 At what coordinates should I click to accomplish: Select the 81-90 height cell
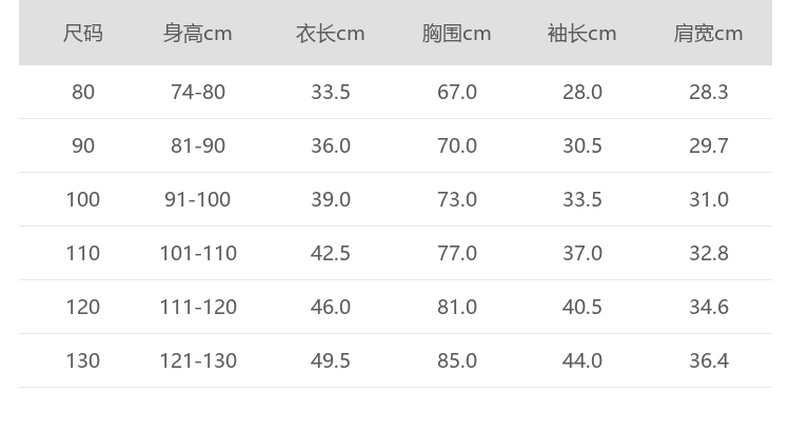[x=198, y=146]
